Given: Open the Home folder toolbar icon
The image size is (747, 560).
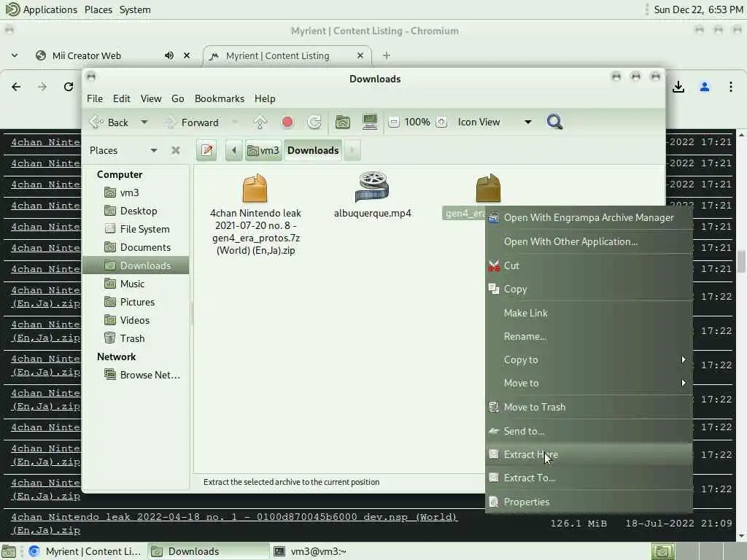Looking at the screenshot, I should pos(343,122).
